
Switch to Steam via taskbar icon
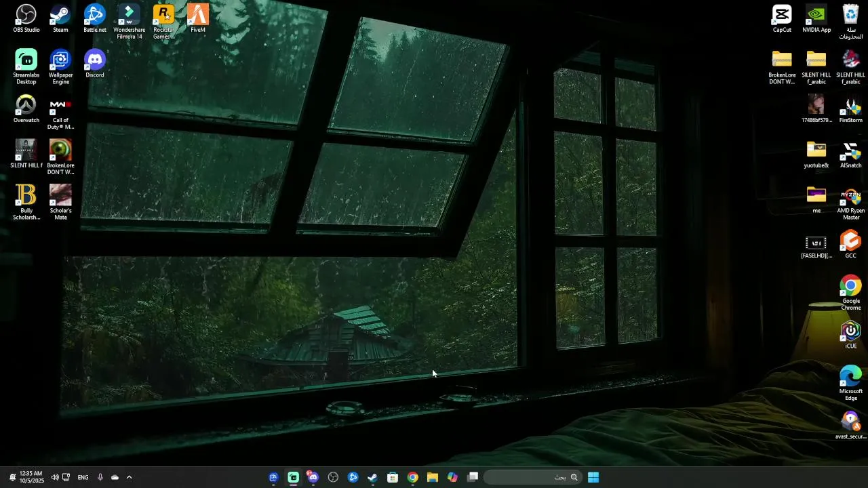click(372, 477)
